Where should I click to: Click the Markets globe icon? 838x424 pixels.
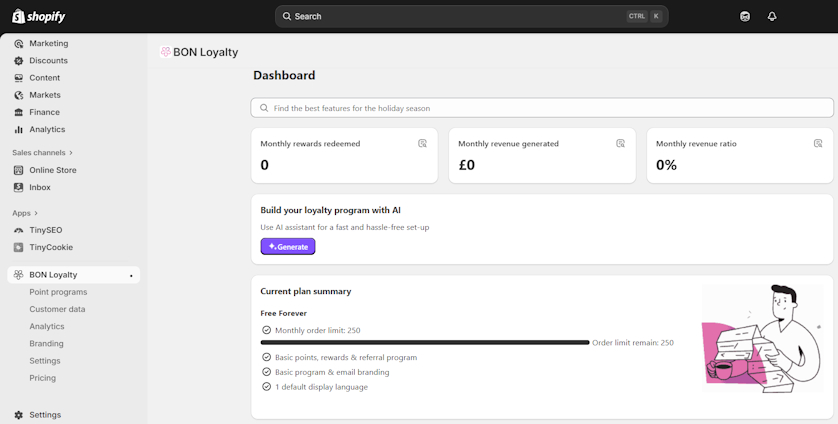coord(19,95)
